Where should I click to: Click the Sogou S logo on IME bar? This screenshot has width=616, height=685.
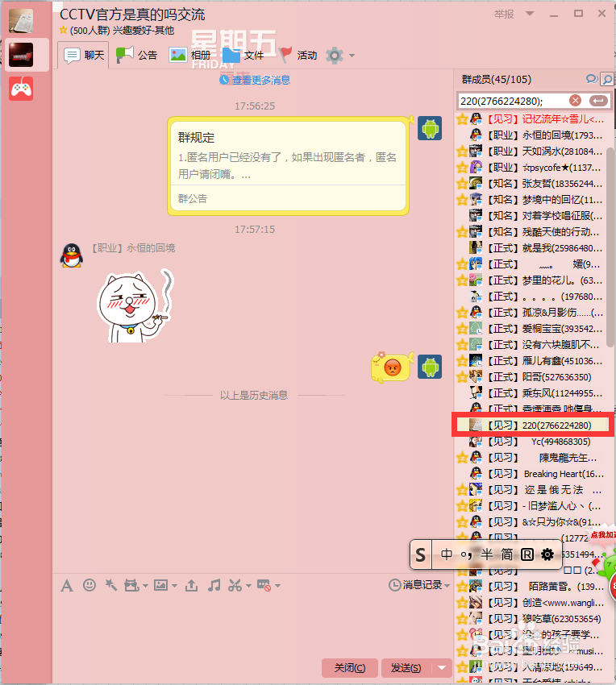click(x=421, y=554)
